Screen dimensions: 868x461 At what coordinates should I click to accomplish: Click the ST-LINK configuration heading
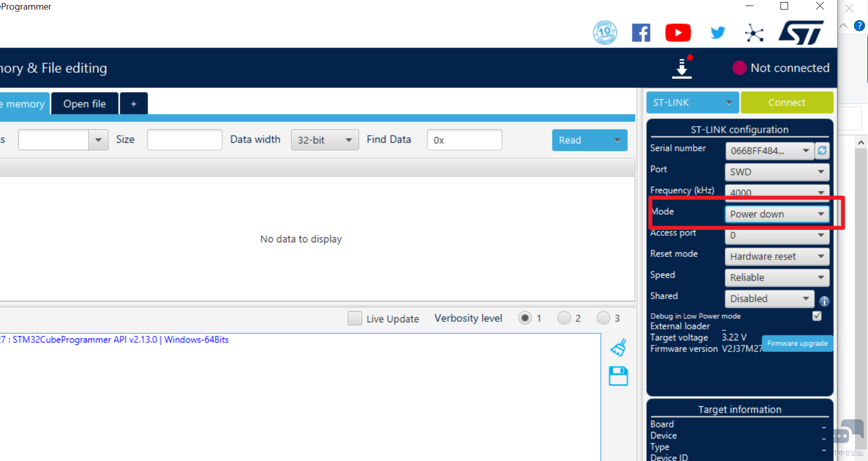[x=739, y=130]
